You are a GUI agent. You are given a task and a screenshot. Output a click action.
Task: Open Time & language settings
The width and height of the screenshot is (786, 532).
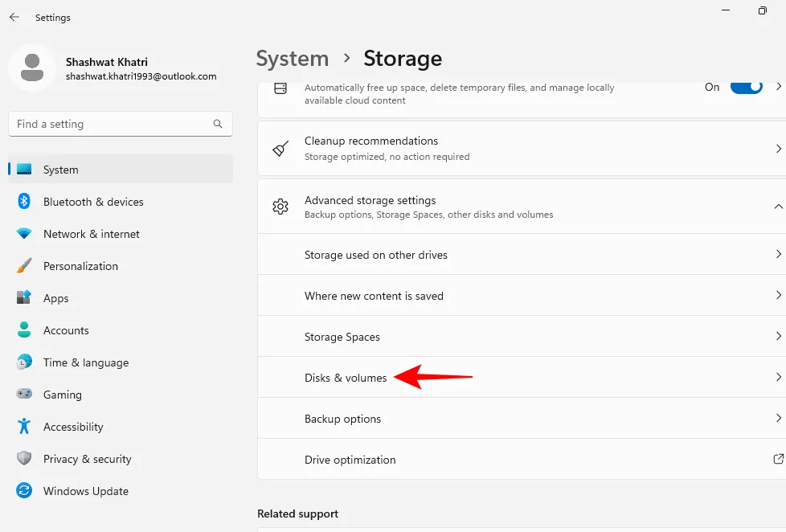(x=121, y=362)
